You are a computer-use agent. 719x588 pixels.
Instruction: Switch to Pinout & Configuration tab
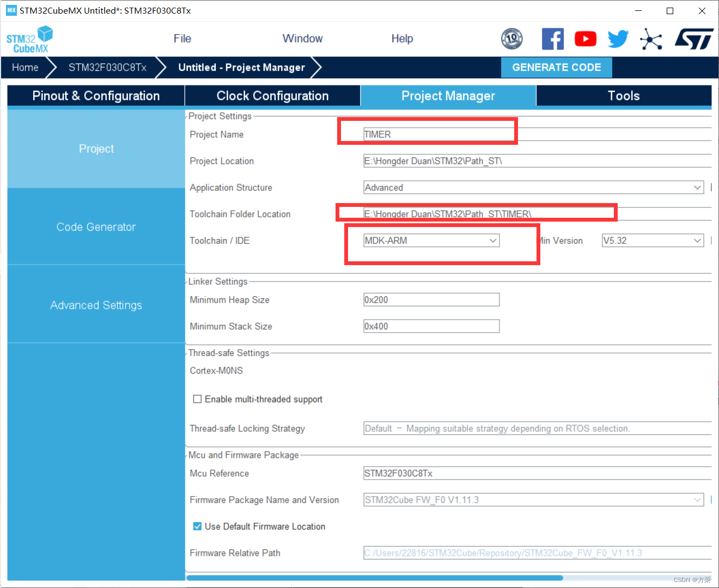[96, 96]
